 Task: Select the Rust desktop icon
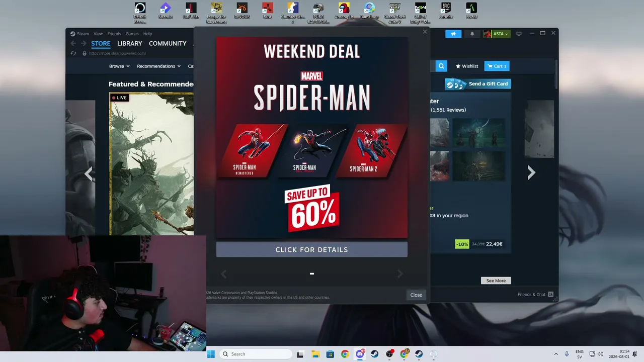pos(268,11)
